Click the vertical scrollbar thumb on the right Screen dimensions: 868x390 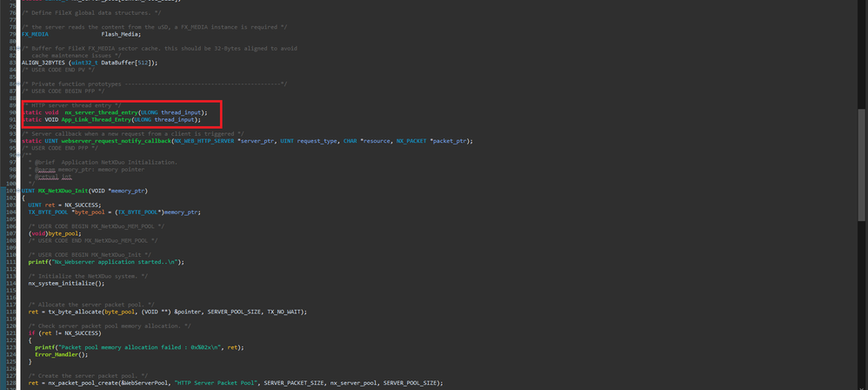click(861, 165)
